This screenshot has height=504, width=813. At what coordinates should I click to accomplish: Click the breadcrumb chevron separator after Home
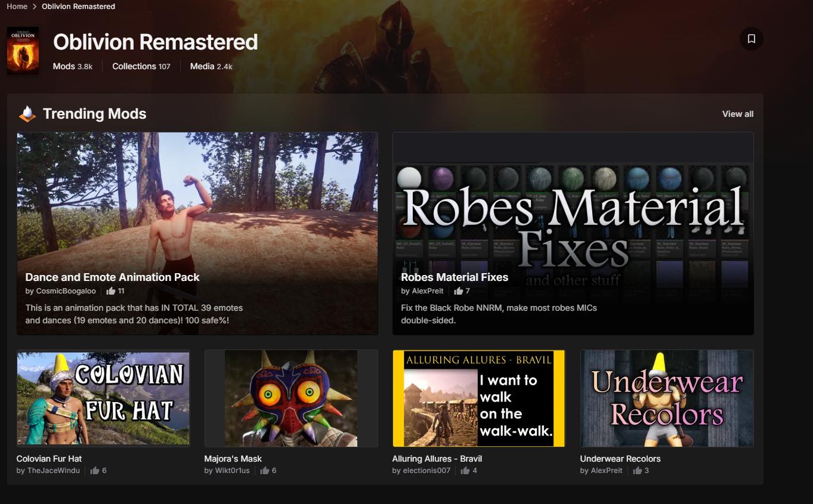35,7
